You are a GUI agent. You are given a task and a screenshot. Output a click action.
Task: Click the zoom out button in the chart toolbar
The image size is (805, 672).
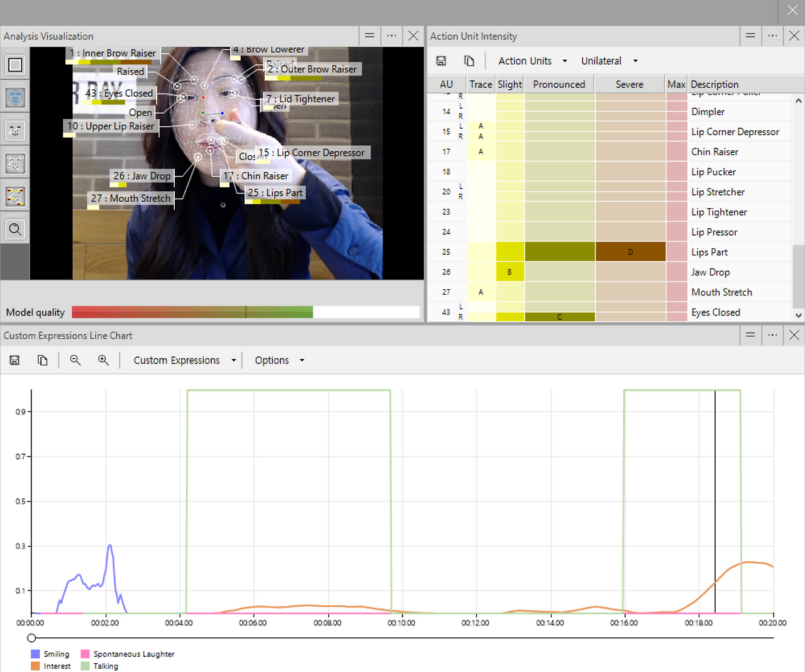[x=75, y=360]
